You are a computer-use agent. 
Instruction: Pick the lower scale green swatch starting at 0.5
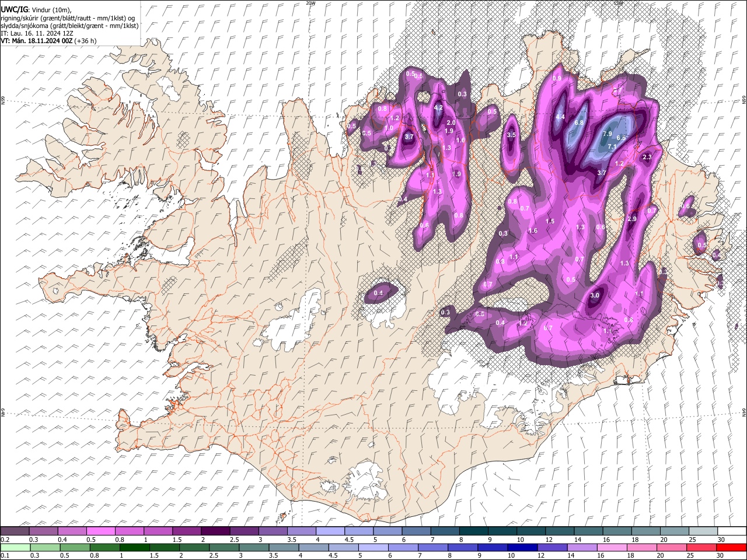coord(75,548)
